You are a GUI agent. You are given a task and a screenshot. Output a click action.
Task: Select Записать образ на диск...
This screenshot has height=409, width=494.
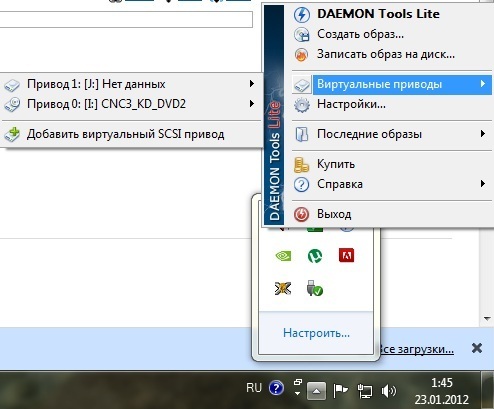pos(386,54)
